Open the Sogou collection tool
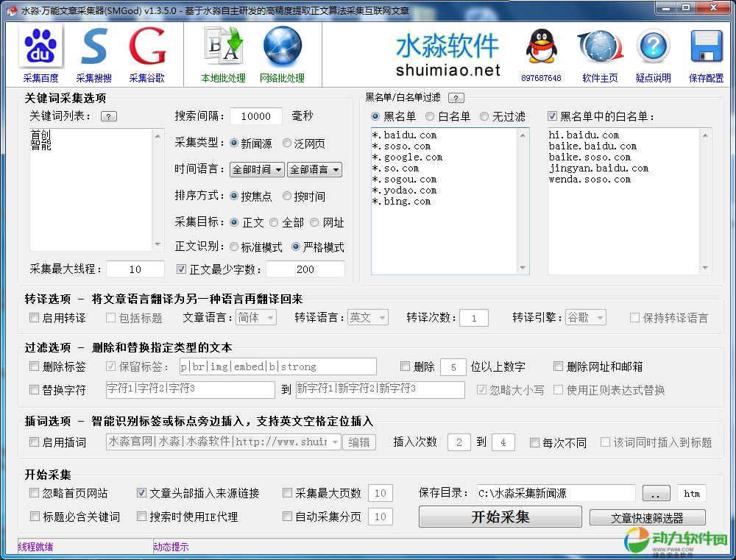736x560 pixels. point(93,48)
